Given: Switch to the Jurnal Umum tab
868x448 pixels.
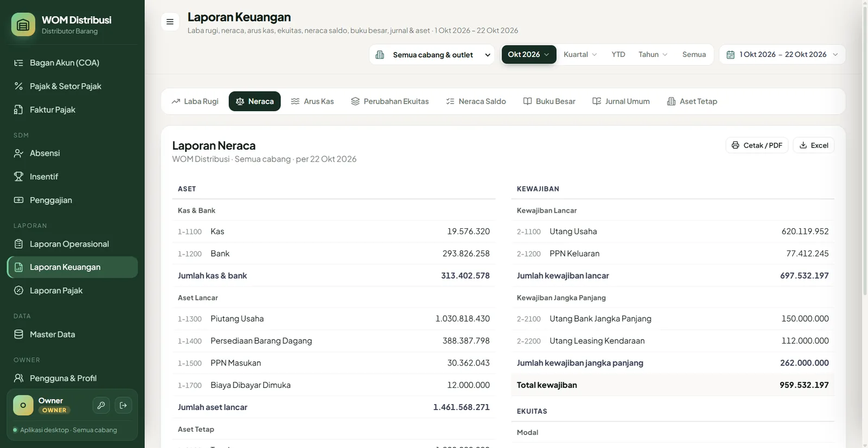Looking at the screenshot, I should 621,101.
